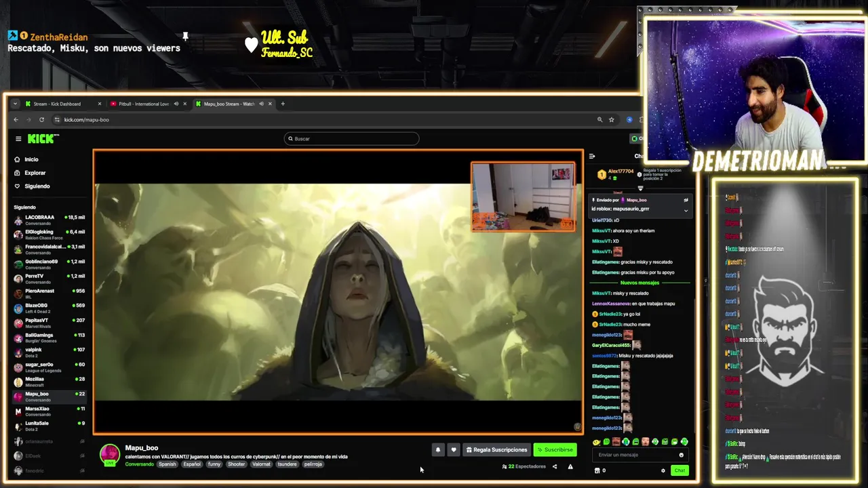Screen dimensions: 868x488
Task: Click Mapu_boo channel avatar
Action: 110,454
